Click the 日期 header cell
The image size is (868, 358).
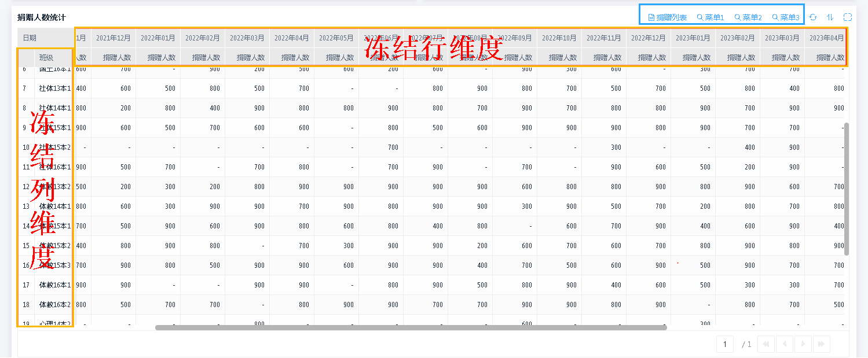tap(30, 38)
